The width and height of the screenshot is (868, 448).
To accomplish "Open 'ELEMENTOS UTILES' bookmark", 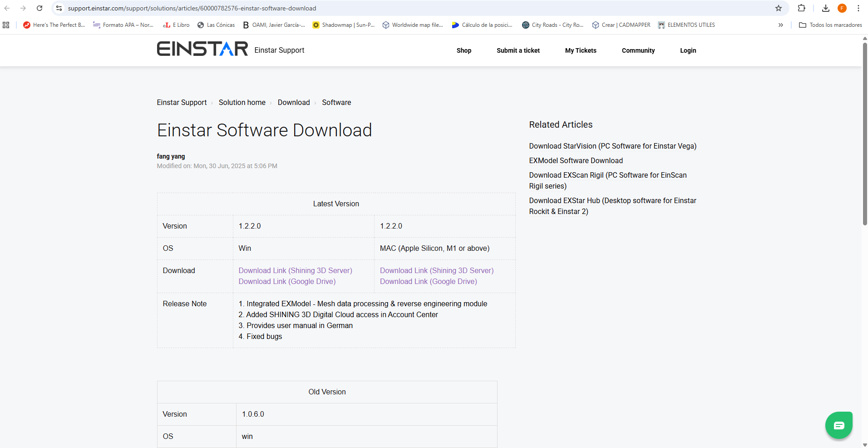I will (686, 25).
